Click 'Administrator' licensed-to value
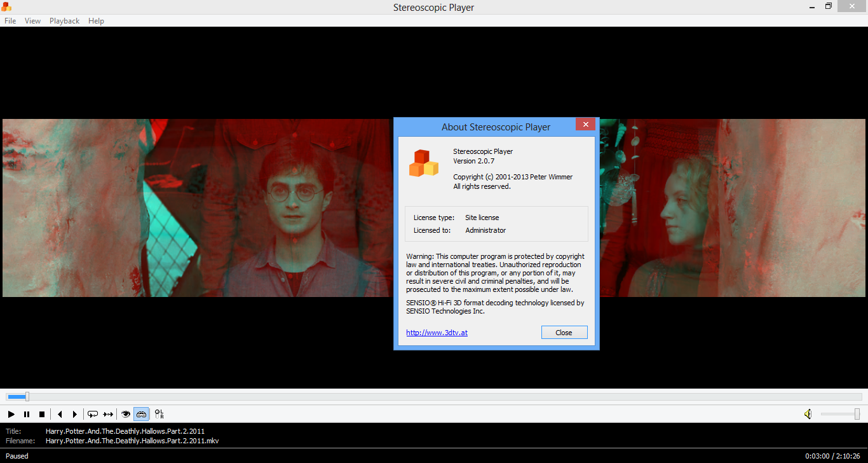 (x=485, y=230)
